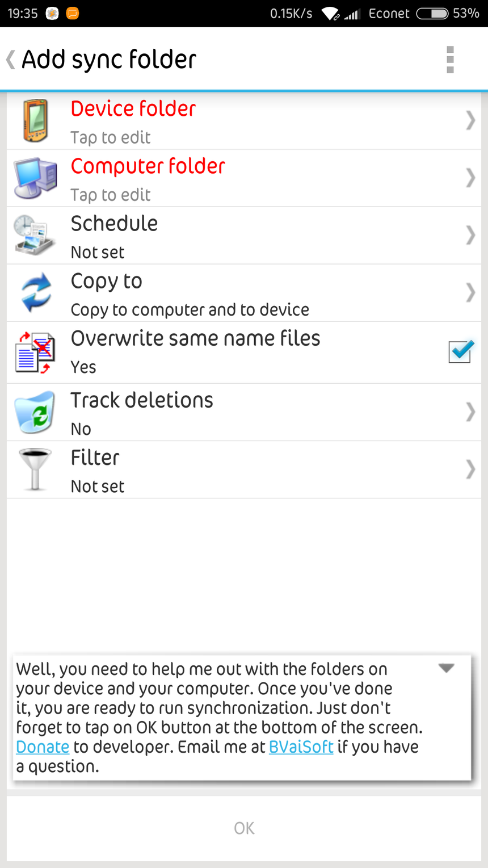Click the Copy to sync arrows icon
This screenshot has width=488, height=868.
click(x=35, y=292)
